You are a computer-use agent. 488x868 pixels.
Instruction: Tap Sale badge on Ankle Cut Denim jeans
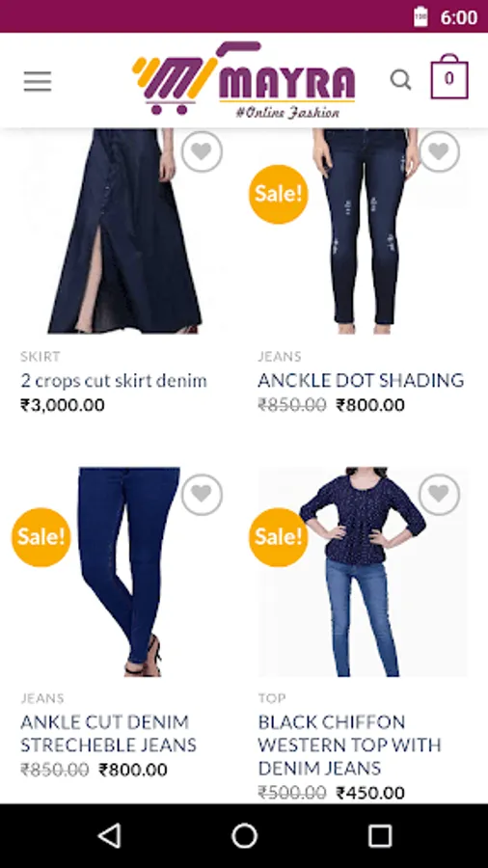[x=41, y=537]
